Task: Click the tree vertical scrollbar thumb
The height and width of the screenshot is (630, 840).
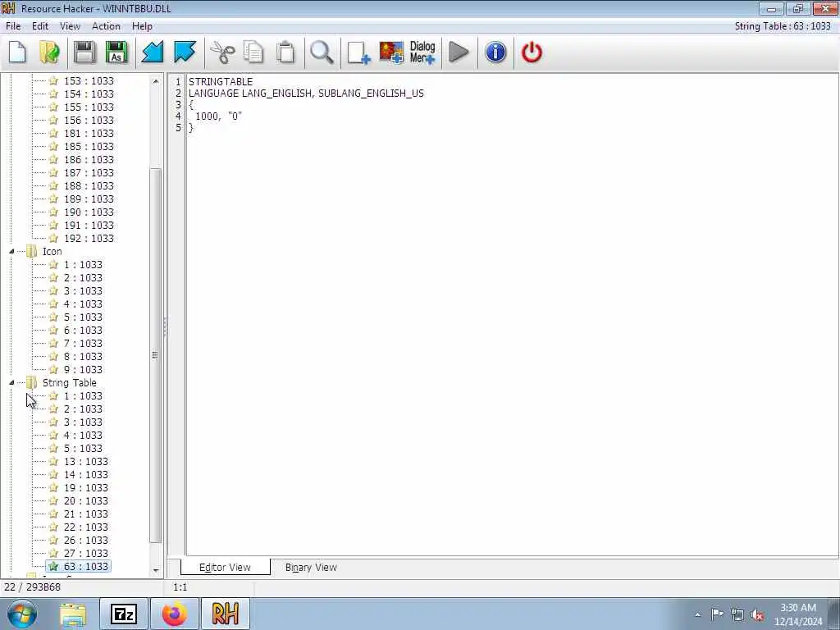Action: click(x=155, y=355)
